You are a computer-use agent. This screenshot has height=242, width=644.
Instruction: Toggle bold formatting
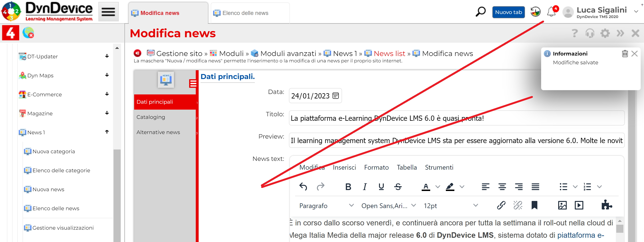348,187
